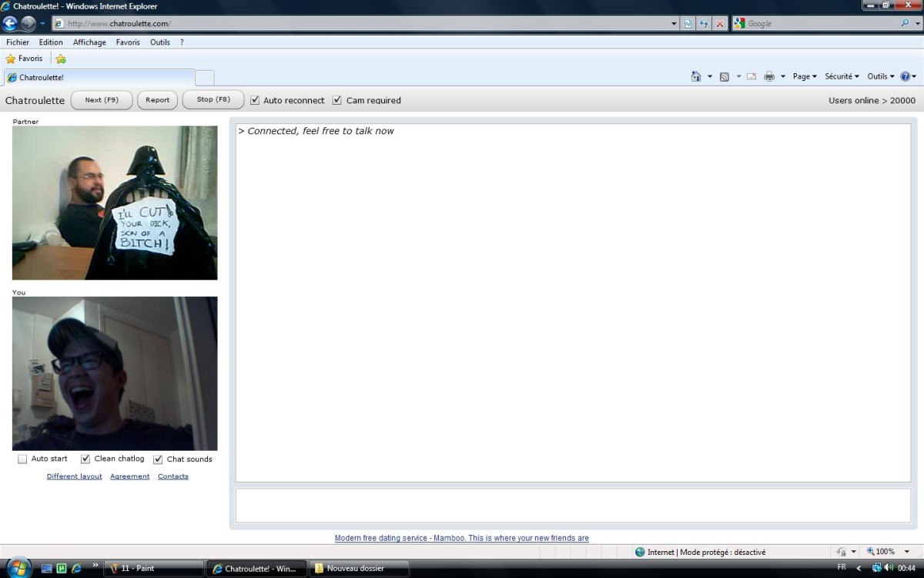Expand the address bar URL history dropdown
Screen dimensions: 924x578
tap(675, 24)
